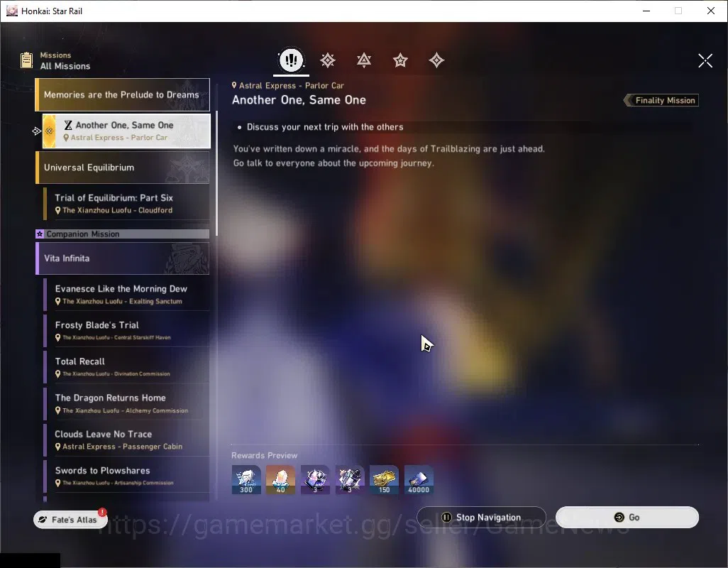728x568 pixels.
Task: Expand the Vita Infinita mission group
Action: pyautogui.click(x=123, y=258)
